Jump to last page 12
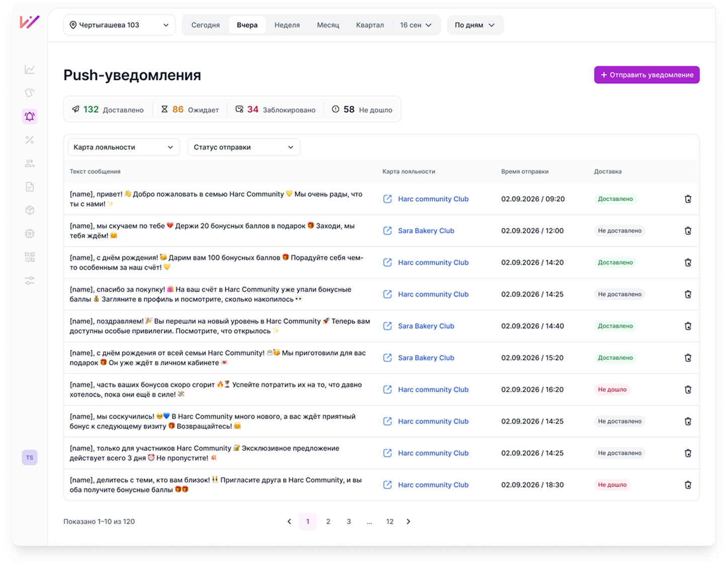Image resolution: width=728 pixels, height=568 pixels. tap(390, 522)
